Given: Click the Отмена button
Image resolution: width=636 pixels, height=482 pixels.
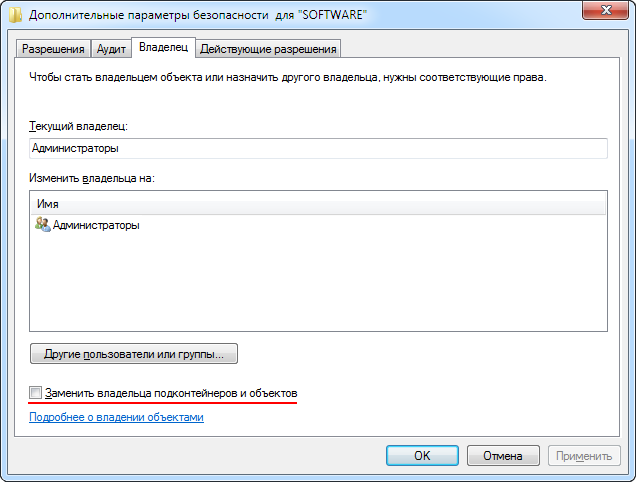Looking at the screenshot, I should tap(503, 456).
